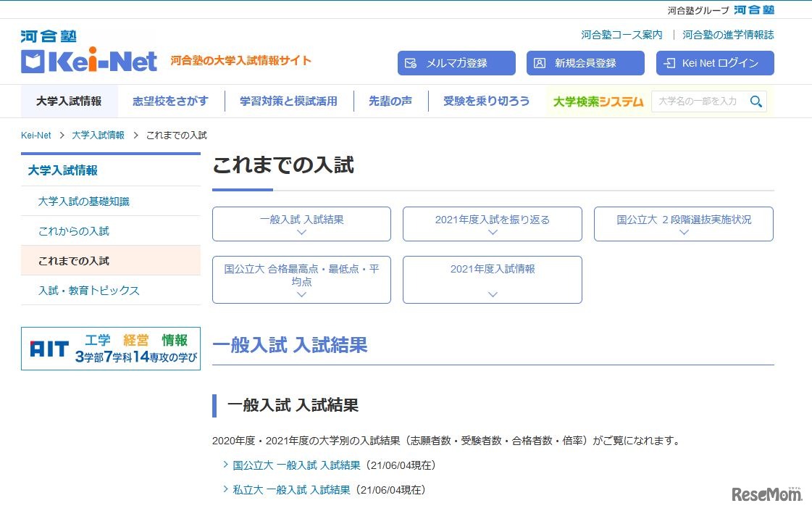Expand 国公立大 合格最高点・最低点・平均点
Screen dimensions: 812x511
[x=301, y=280]
